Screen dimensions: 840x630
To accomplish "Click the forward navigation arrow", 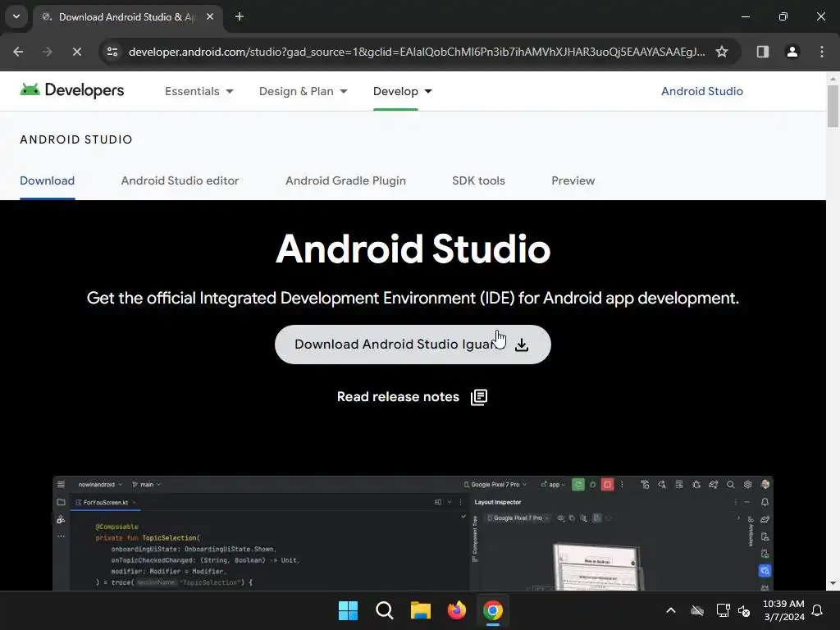I will [48, 52].
